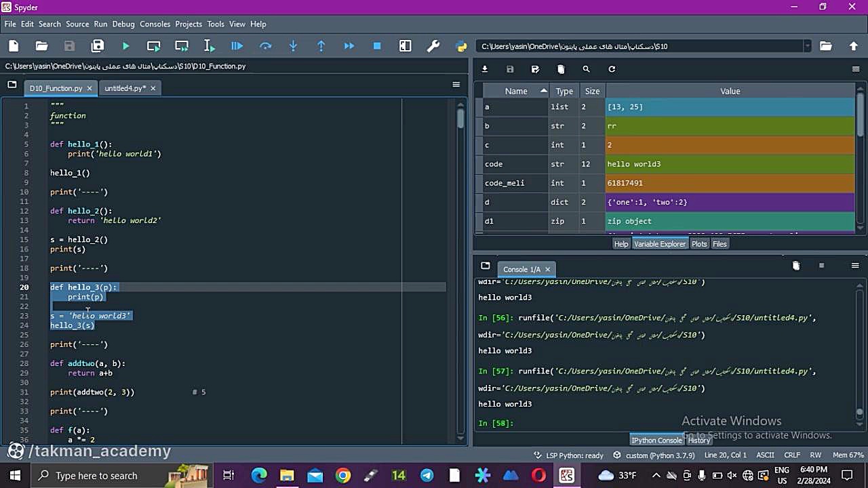Sort variables by Name column header

(515, 91)
